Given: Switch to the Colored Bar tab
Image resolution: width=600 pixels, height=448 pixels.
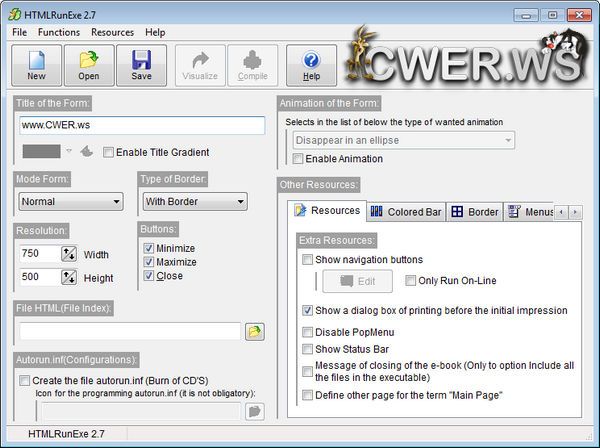Looking at the screenshot, I should point(406,212).
